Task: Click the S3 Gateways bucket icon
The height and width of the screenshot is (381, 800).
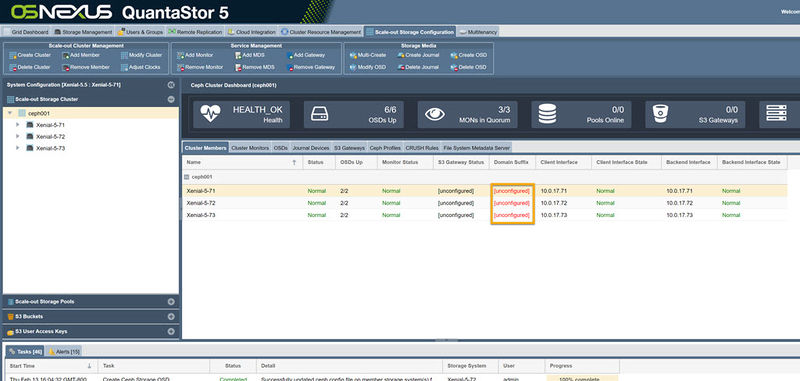Action: (661, 114)
